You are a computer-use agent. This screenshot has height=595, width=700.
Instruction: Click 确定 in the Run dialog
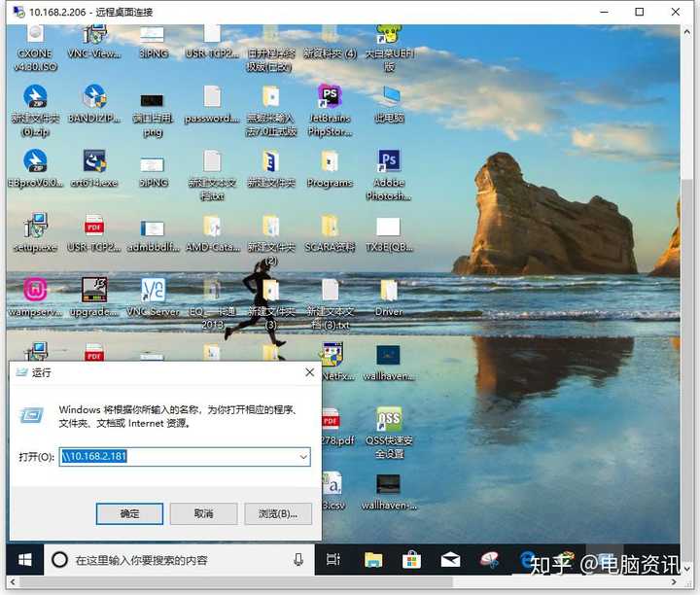[x=129, y=513]
